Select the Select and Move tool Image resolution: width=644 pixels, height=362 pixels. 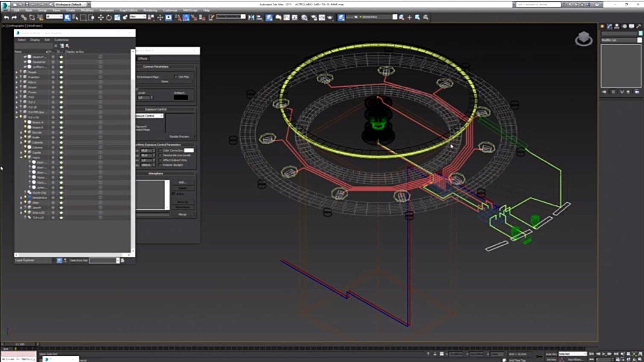pos(100,18)
